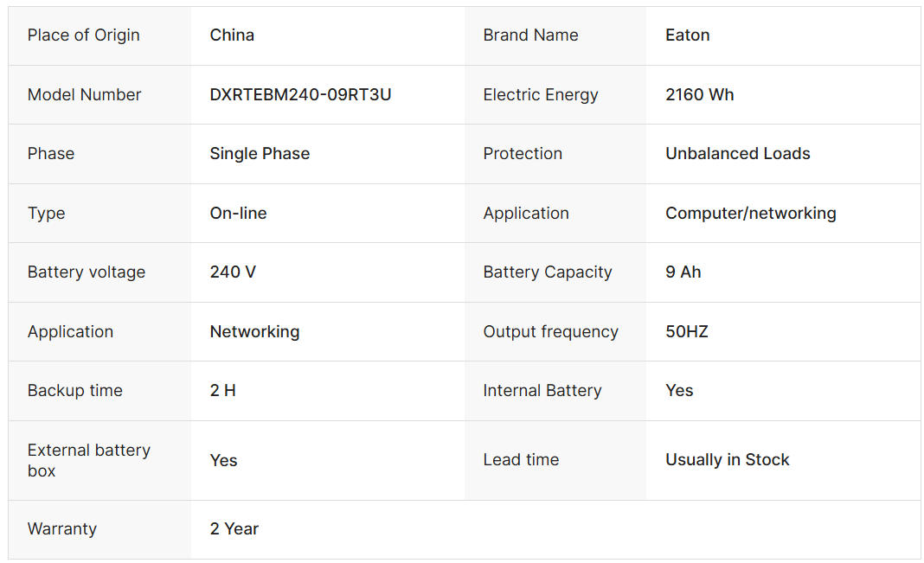Click the Single Phase value cell

pyautogui.click(x=260, y=154)
